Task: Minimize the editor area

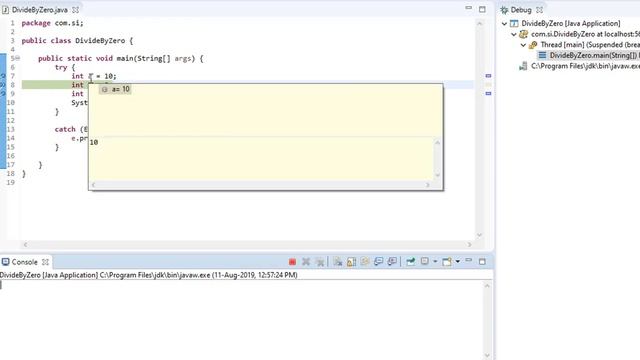Action: 469,8
